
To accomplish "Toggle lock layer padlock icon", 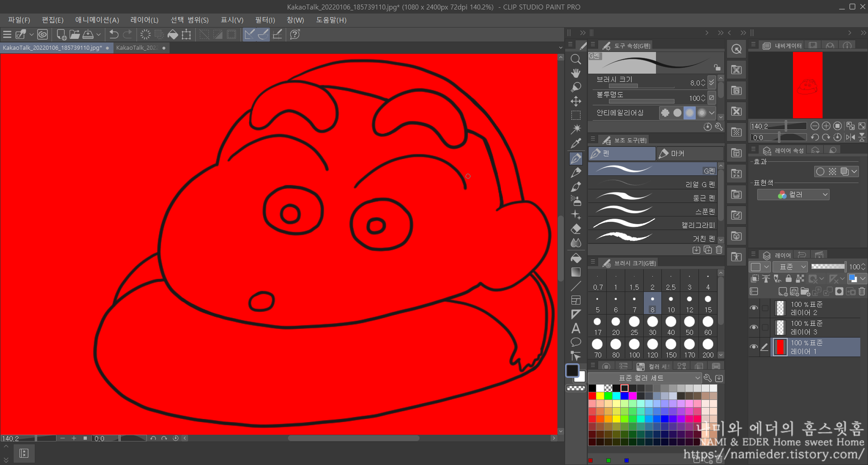I will click(788, 278).
